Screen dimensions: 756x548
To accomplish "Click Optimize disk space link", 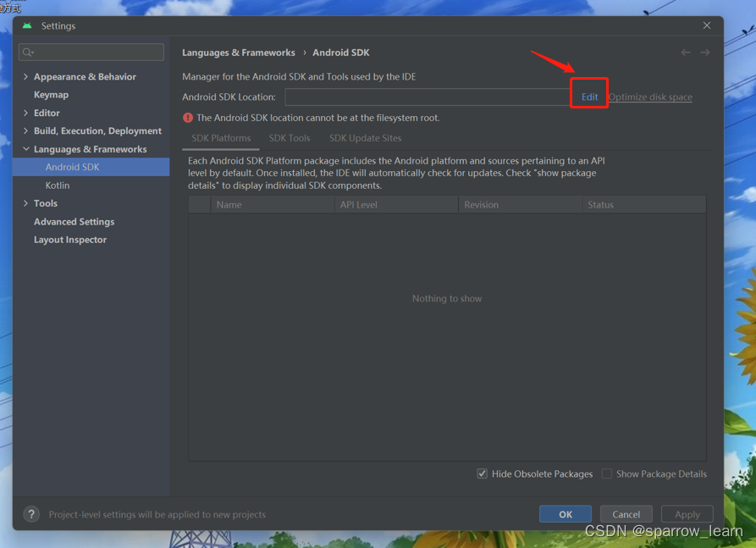I will 650,97.
